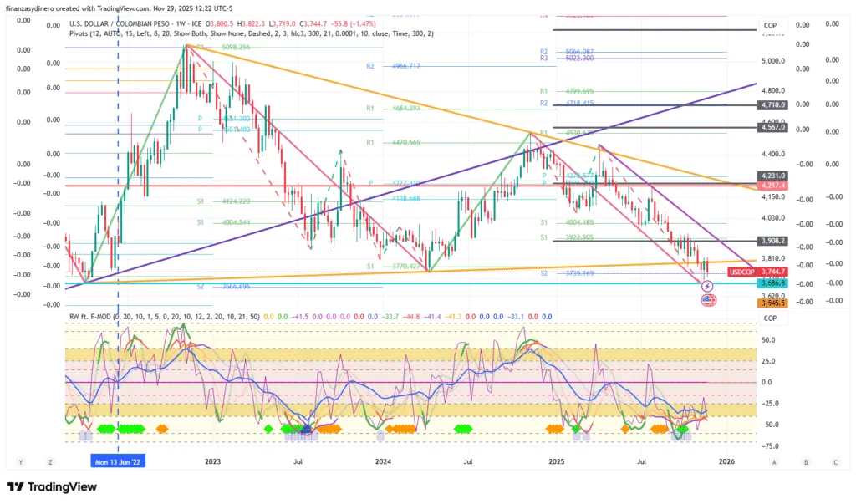Open the COP currency selector on price scale
This screenshot has width=856, height=504.
point(770,25)
